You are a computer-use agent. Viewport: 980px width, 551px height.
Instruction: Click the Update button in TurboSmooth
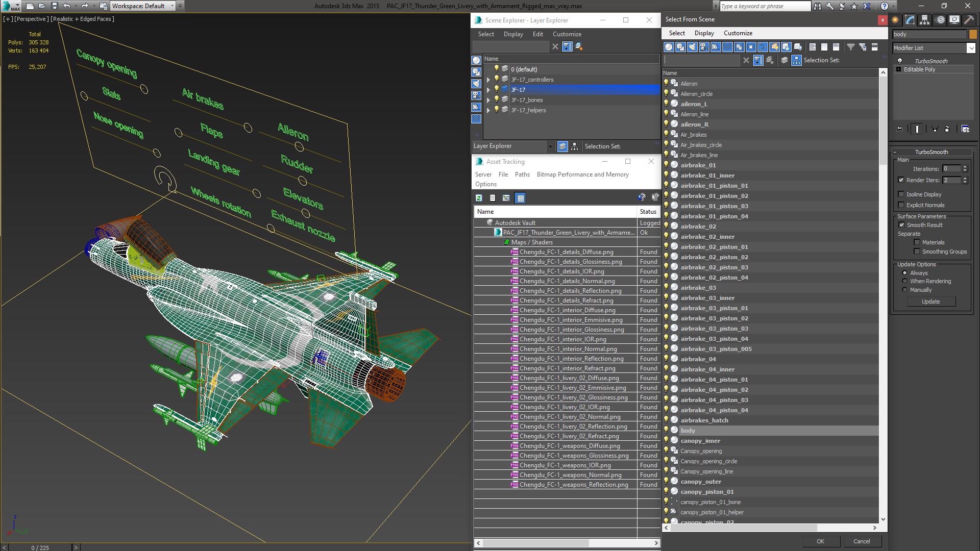[x=930, y=302]
